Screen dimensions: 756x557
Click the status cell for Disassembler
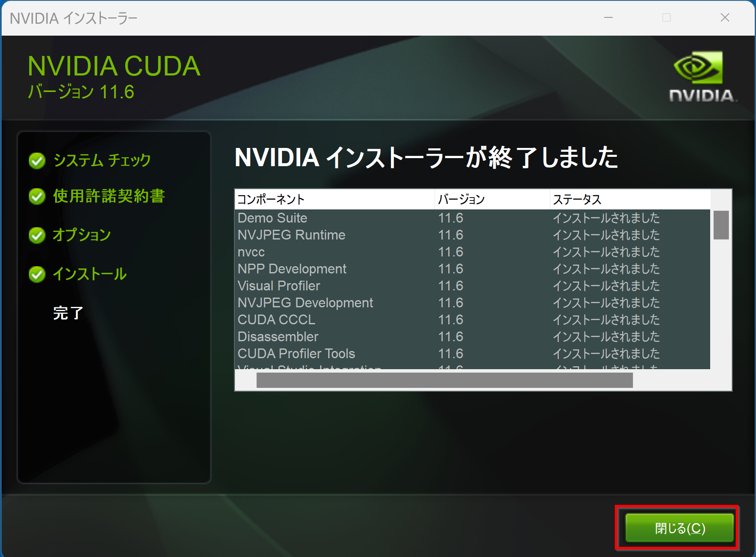(606, 337)
